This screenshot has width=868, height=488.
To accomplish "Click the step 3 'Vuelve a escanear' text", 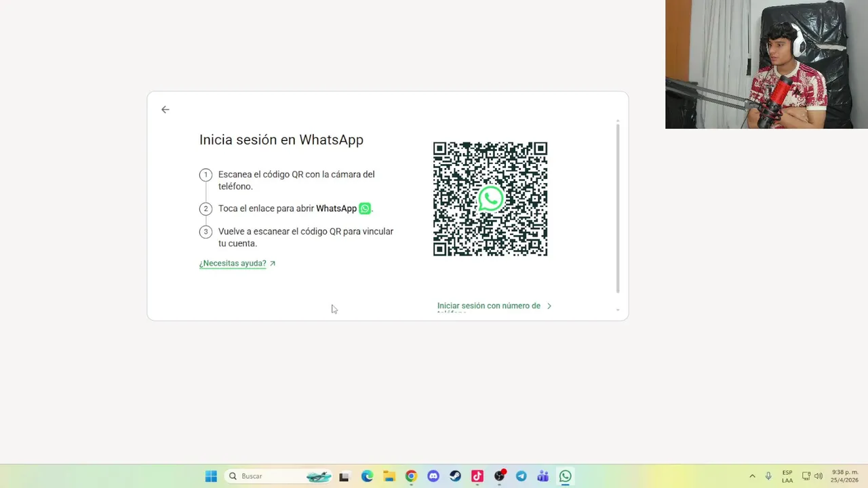I will coord(306,237).
